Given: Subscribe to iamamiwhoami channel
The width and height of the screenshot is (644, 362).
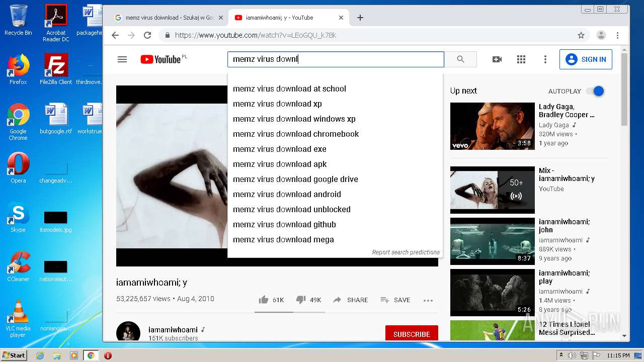Looking at the screenshot, I should coord(412,334).
